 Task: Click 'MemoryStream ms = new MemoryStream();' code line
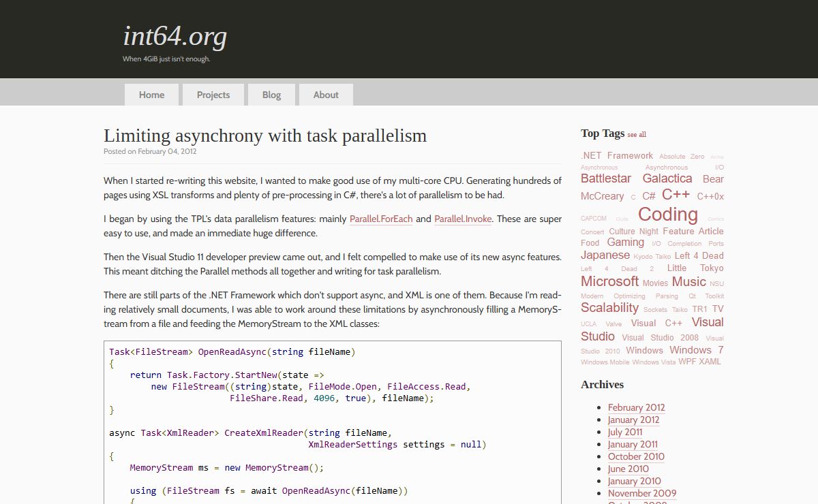227,468
